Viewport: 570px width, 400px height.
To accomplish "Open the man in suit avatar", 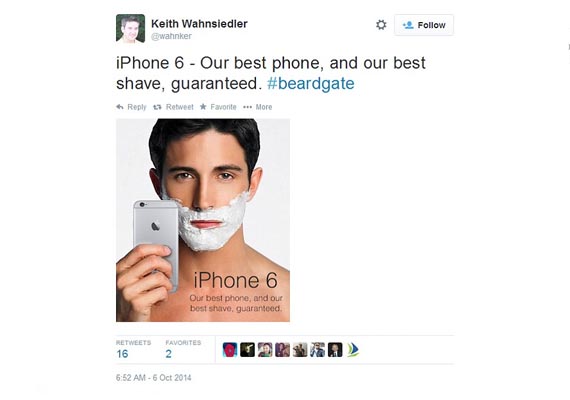I will pos(335,350).
